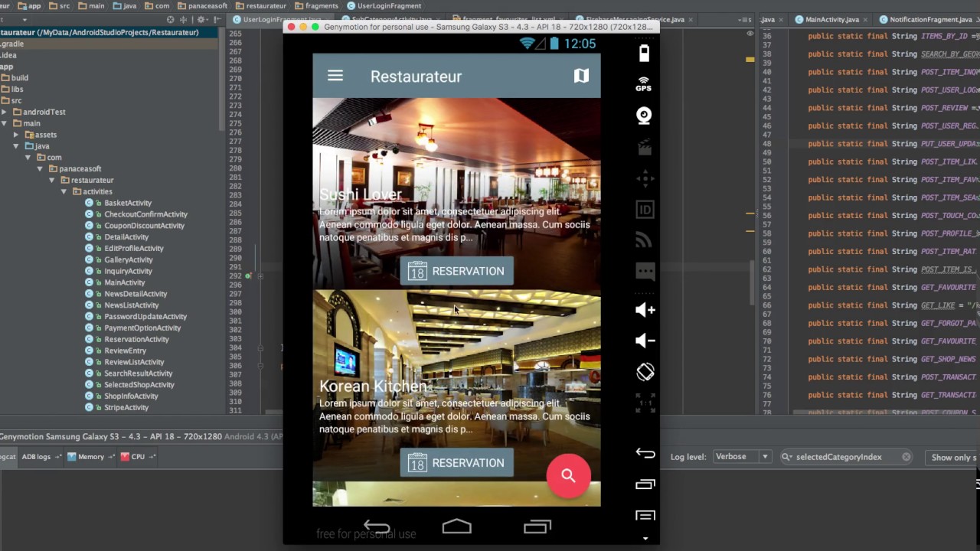This screenshot has height=551, width=980.
Task: Collapse the panaceasoft package
Action: coord(40,168)
